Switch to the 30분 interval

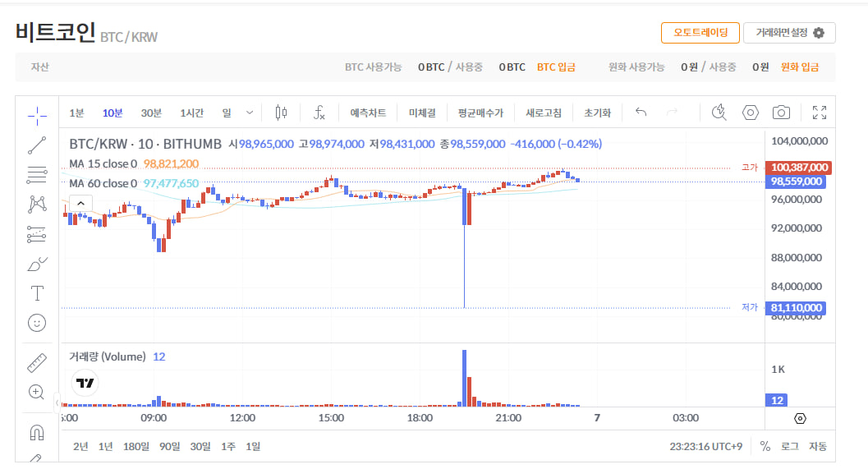[x=151, y=113]
